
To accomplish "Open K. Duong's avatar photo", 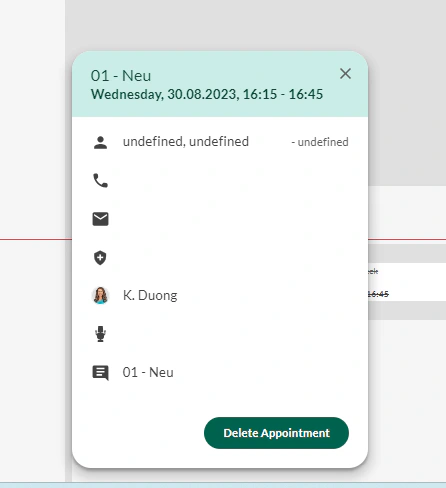I will [100, 295].
